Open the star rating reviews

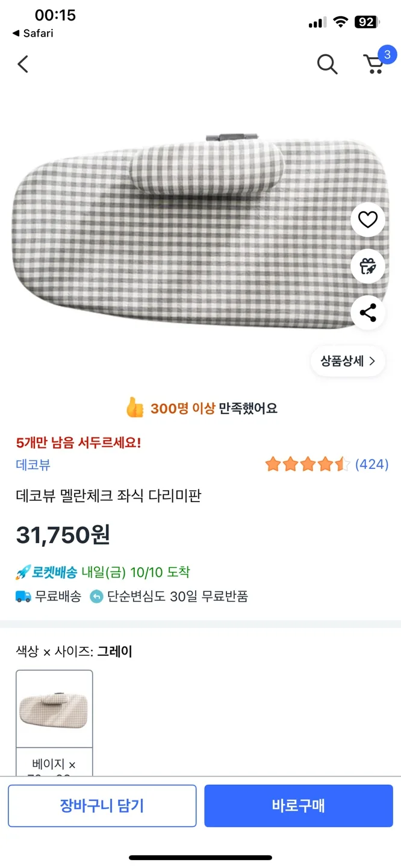pyautogui.click(x=307, y=464)
